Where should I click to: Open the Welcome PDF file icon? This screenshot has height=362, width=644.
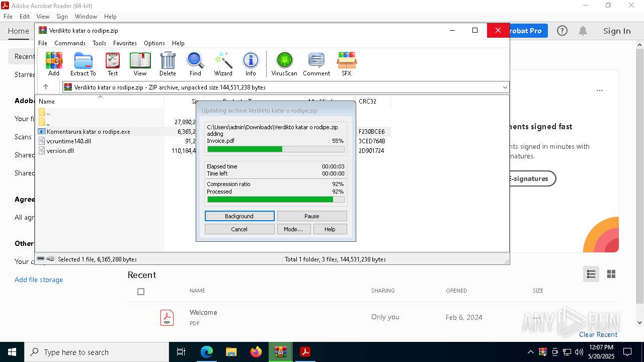(167, 317)
